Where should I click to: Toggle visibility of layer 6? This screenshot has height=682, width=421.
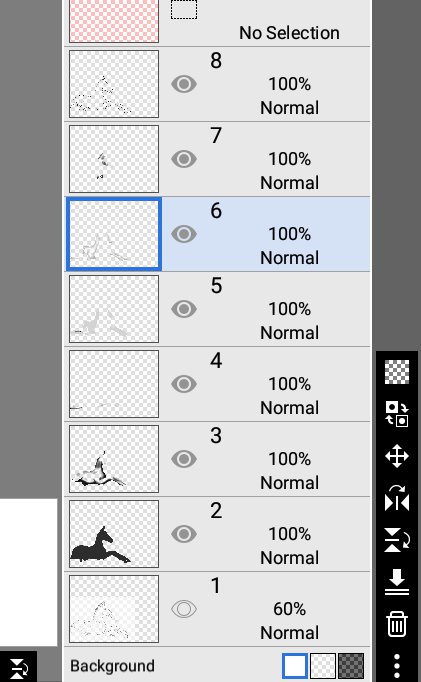184,234
